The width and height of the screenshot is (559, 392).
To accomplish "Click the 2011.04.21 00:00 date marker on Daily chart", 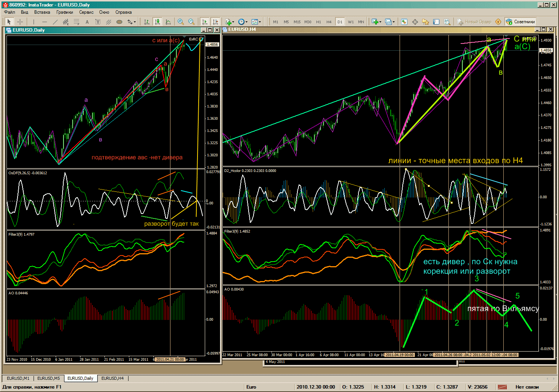I will coord(170,359).
